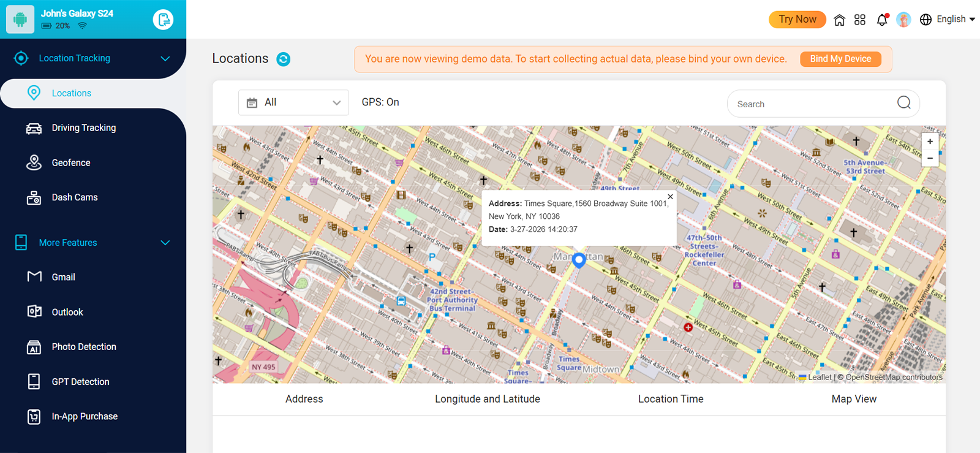Open the home icon in top bar
Image resolution: width=980 pixels, height=453 pixels.
coord(839,20)
